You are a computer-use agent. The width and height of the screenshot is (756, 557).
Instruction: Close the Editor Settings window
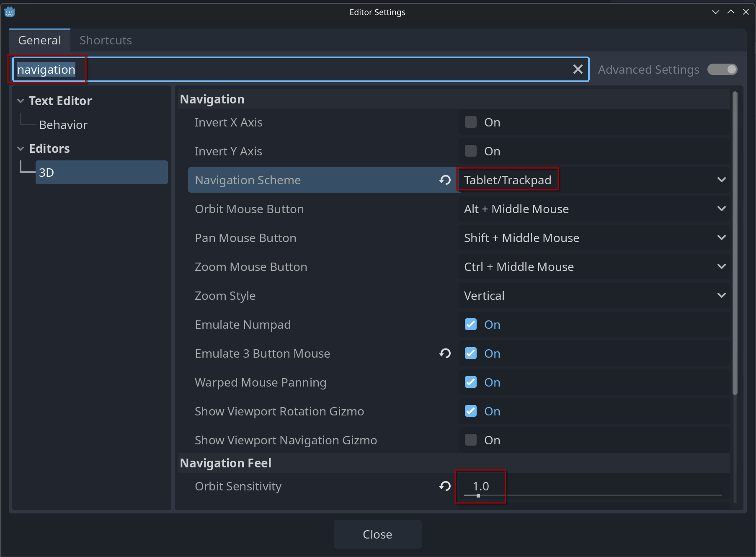[x=746, y=12]
